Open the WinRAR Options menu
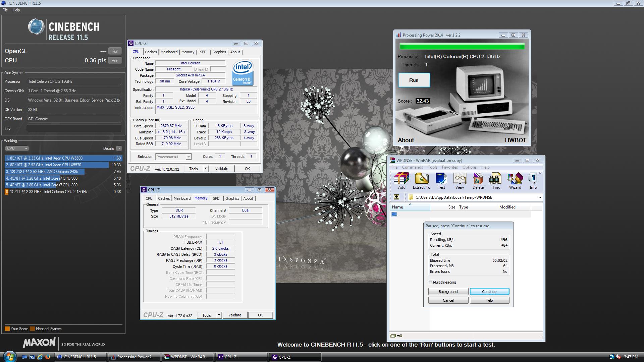Viewport: 644px width, 362px height. tap(469, 167)
